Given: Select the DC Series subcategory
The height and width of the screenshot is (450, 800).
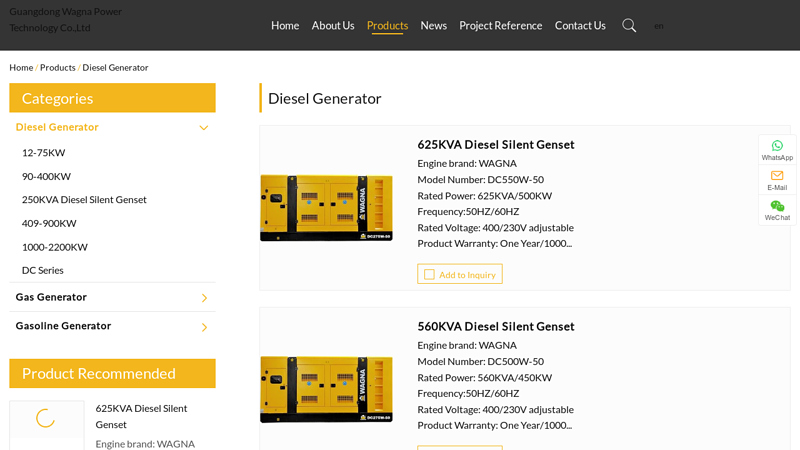Looking at the screenshot, I should pos(43,270).
